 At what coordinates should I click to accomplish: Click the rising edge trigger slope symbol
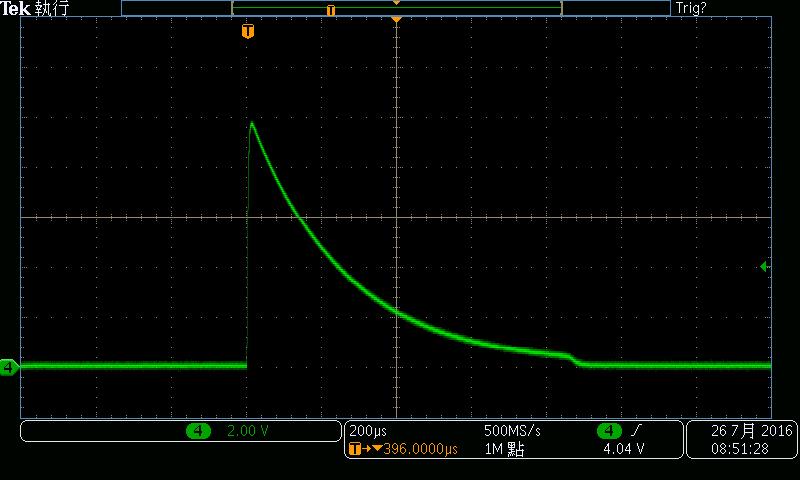click(x=636, y=431)
